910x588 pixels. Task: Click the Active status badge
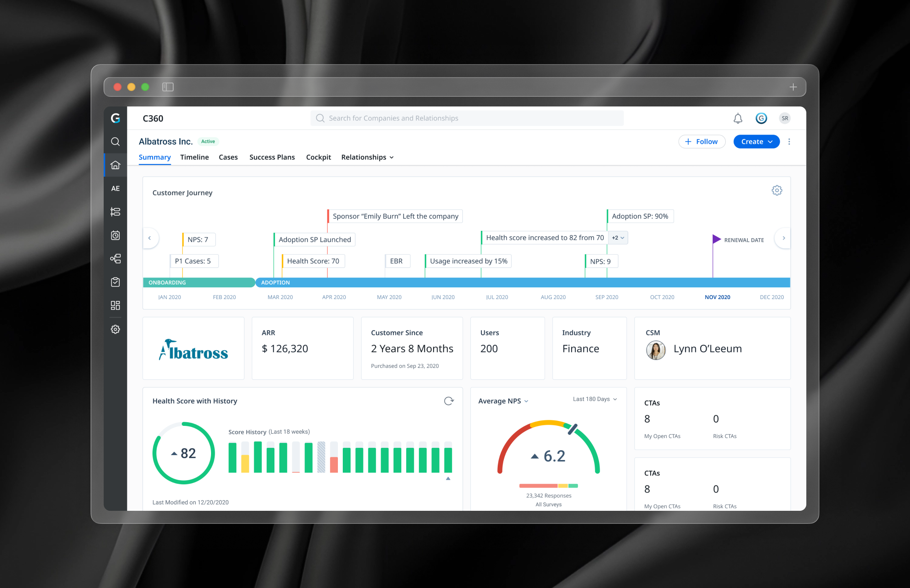(x=208, y=141)
